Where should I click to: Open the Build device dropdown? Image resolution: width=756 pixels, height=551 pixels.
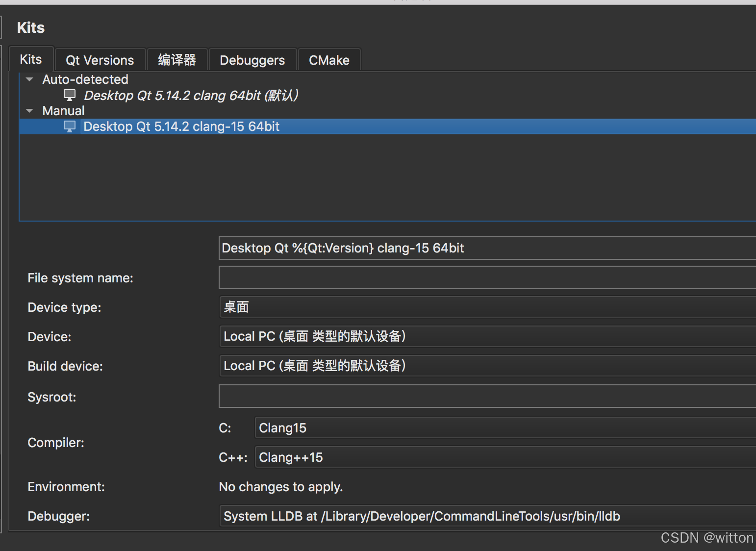[485, 366]
